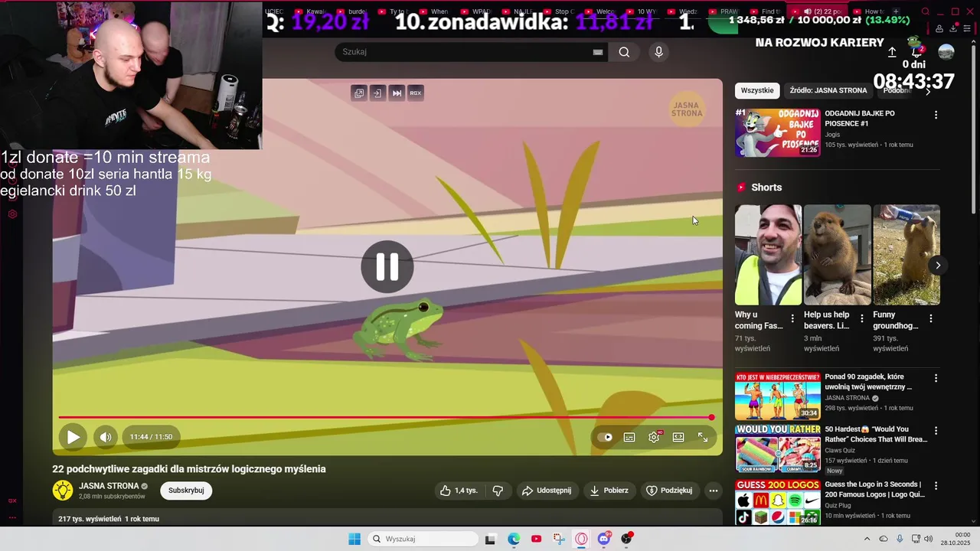Open options for 'Guess the Logo in 3 Seconds'

point(936,485)
